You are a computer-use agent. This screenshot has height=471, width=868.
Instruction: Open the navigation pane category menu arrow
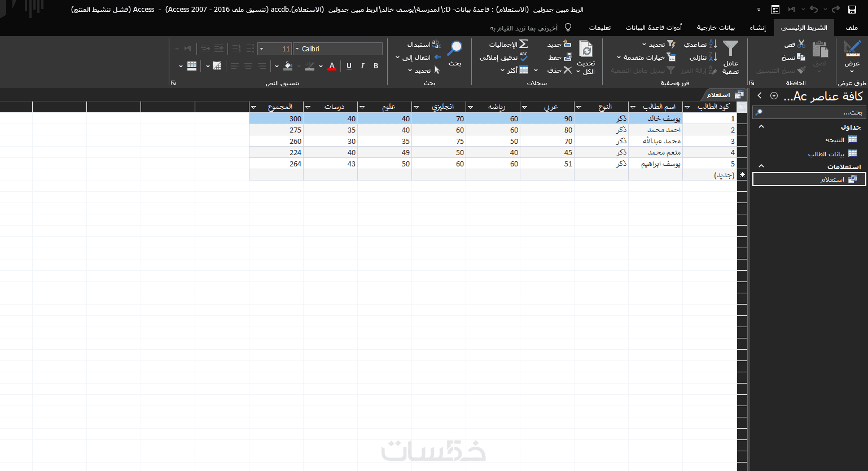point(774,96)
